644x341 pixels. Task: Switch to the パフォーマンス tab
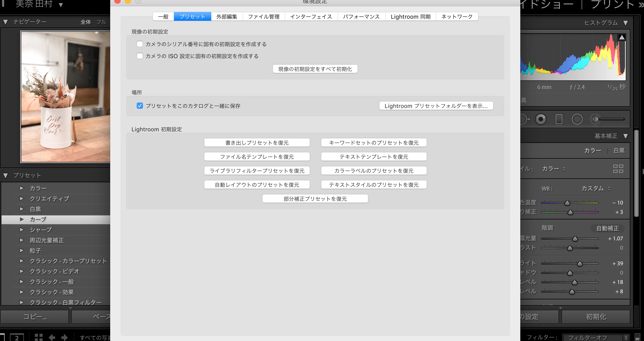[361, 17]
